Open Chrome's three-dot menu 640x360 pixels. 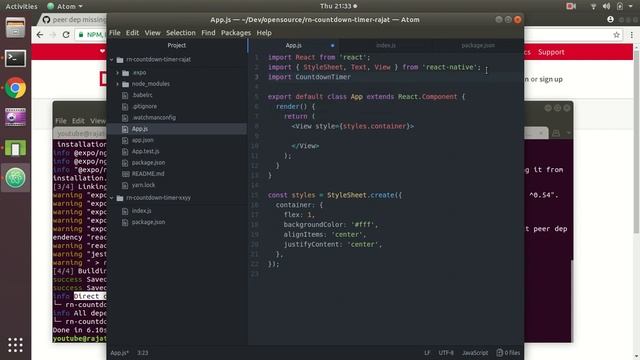tap(631, 35)
